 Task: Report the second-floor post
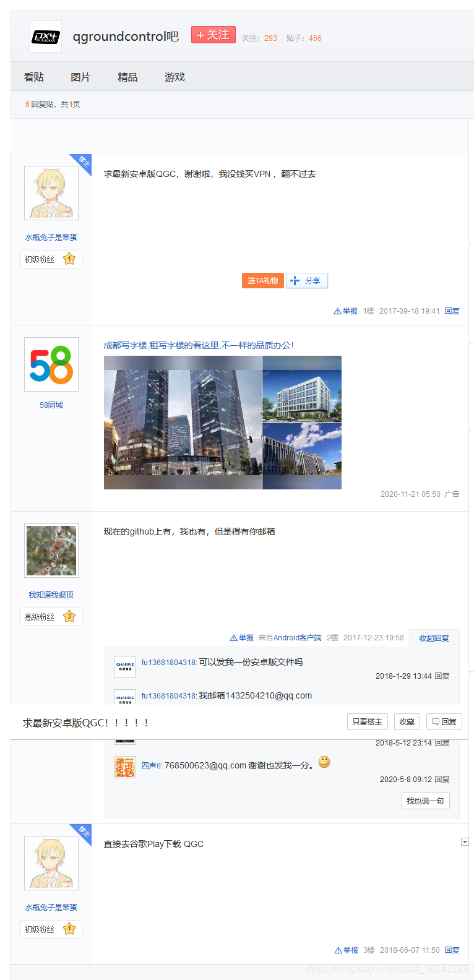(x=242, y=638)
